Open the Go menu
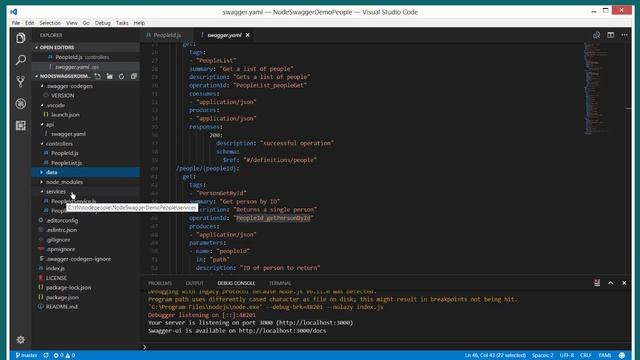The width and height of the screenshot is (640, 360). tap(86, 23)
